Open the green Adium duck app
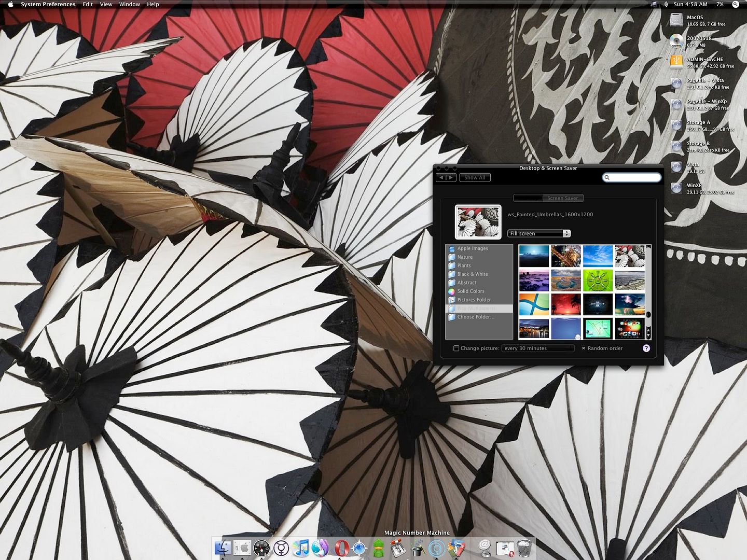The width and height of the screenshot is (747, 560). pyautogui.click(x=379, y=548)
